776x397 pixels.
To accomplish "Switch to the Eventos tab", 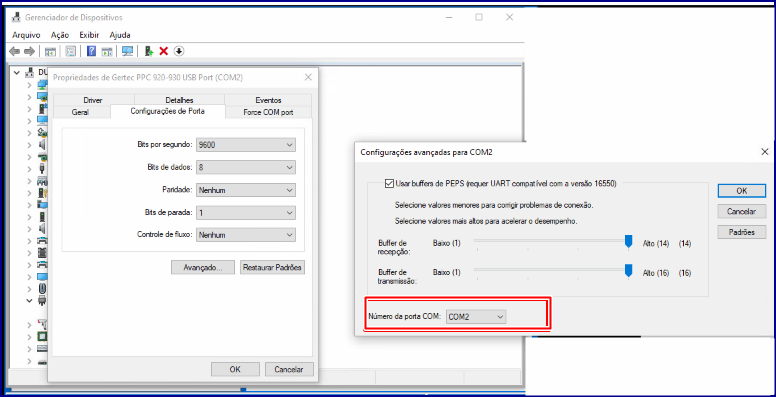I will 268,99.
